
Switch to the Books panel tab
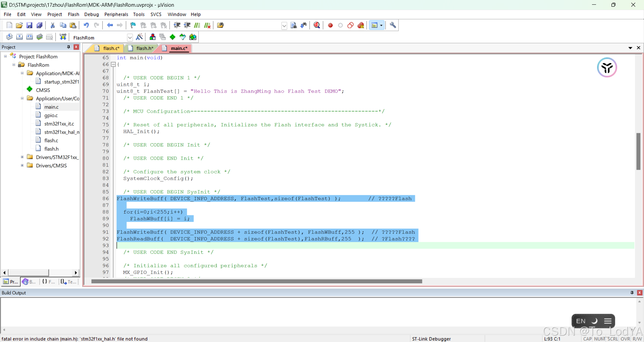click(x=29, y=282)
